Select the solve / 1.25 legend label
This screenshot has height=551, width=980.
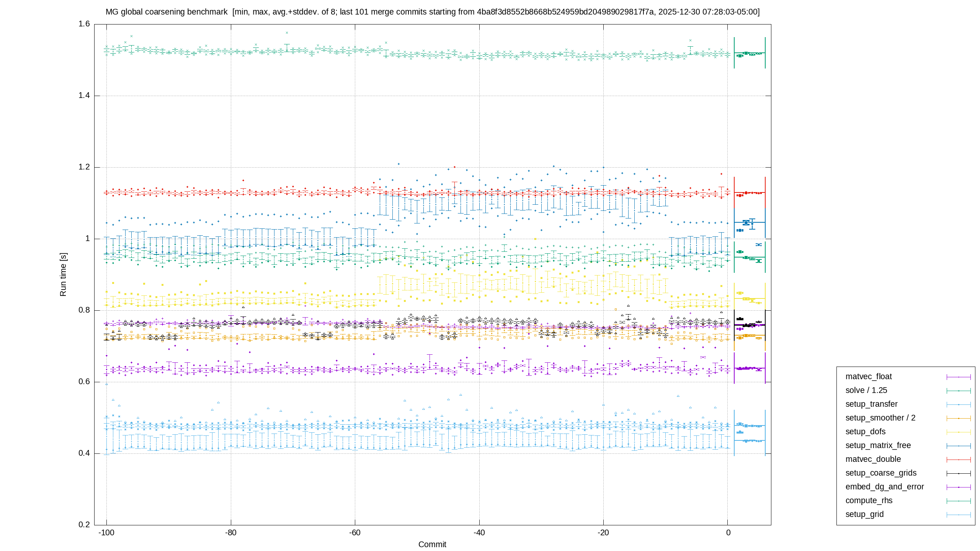coord(866,390)
